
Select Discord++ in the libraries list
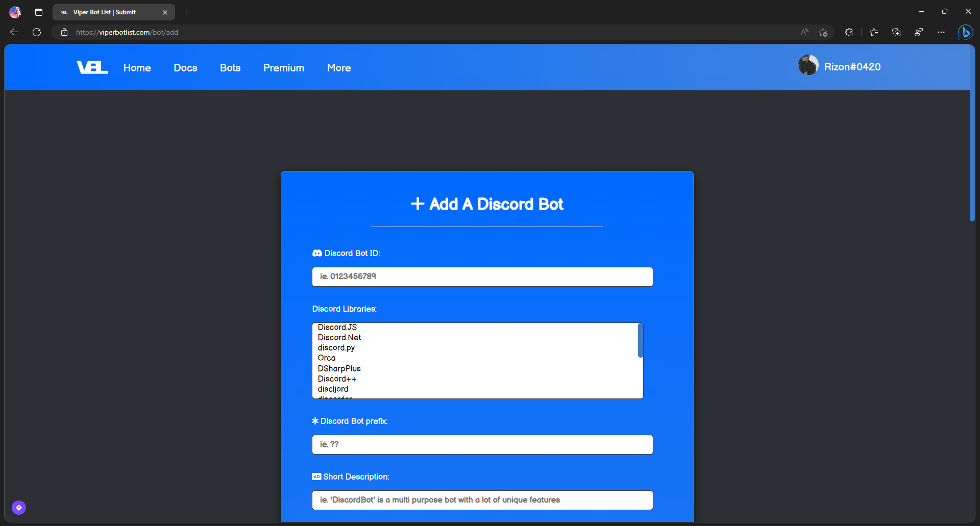coord(337,379)
